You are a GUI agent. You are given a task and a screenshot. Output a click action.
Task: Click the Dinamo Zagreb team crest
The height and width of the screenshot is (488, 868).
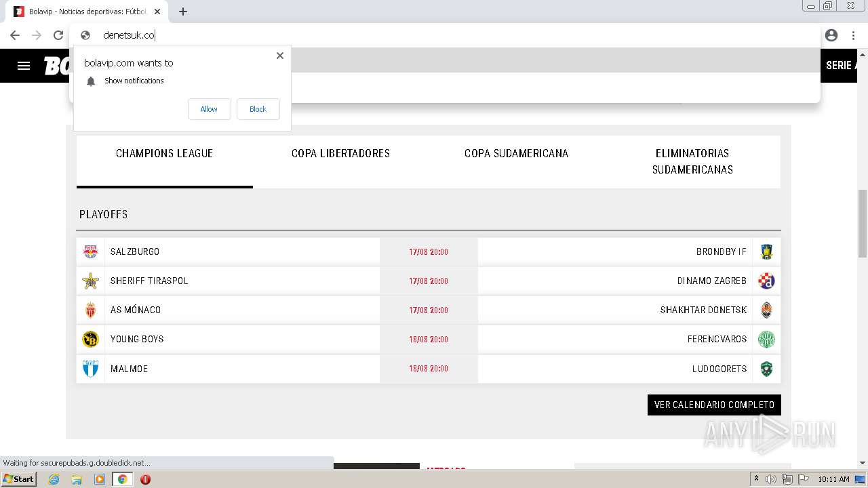tap(766, 281)
